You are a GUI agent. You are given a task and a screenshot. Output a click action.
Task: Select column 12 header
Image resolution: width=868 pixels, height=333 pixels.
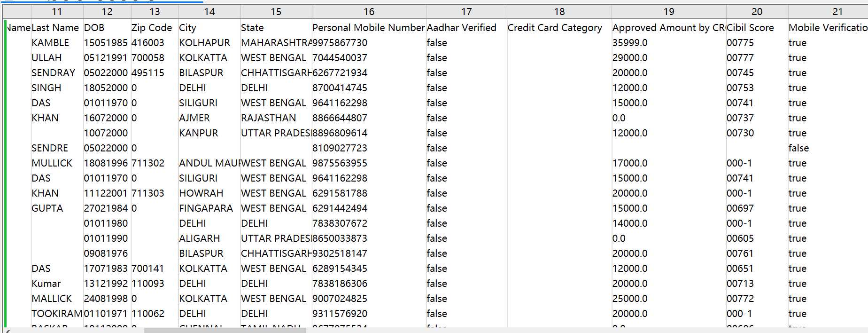[x=107, y=12]
